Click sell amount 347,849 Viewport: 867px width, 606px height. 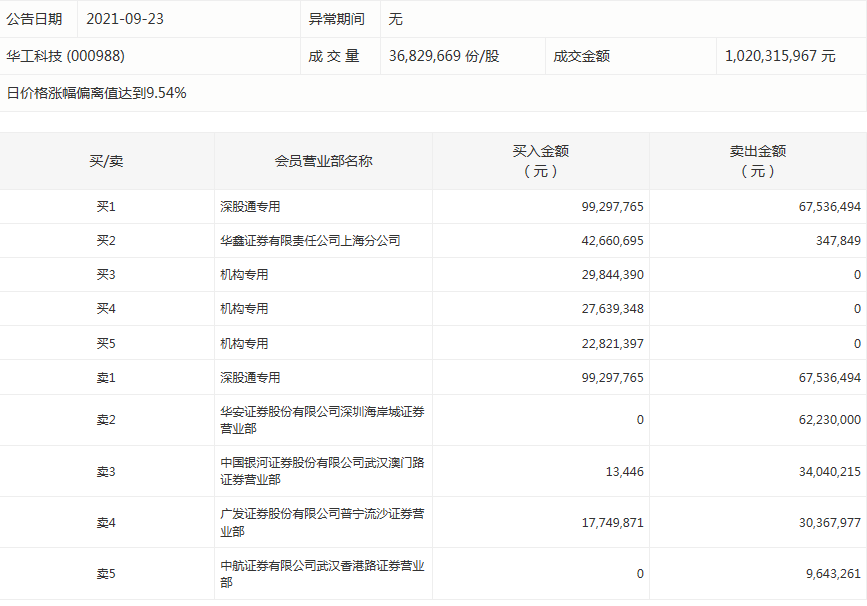tap(838, 241)
